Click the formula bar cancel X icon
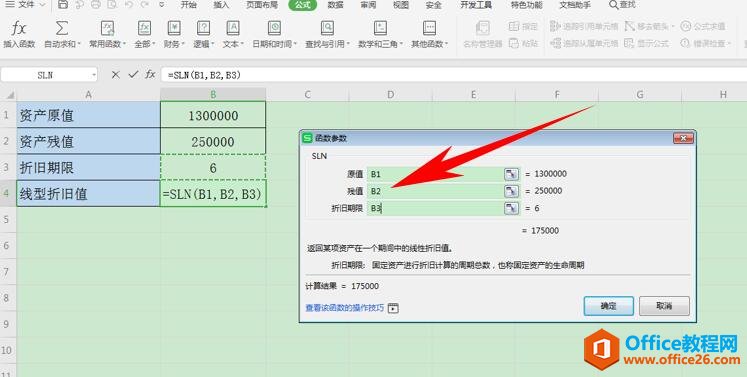 (115, 74)
